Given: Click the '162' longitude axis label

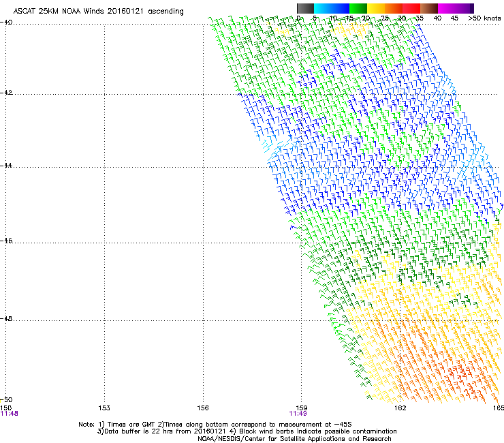Looking at the screenshot, I should [x=400, y=408].
